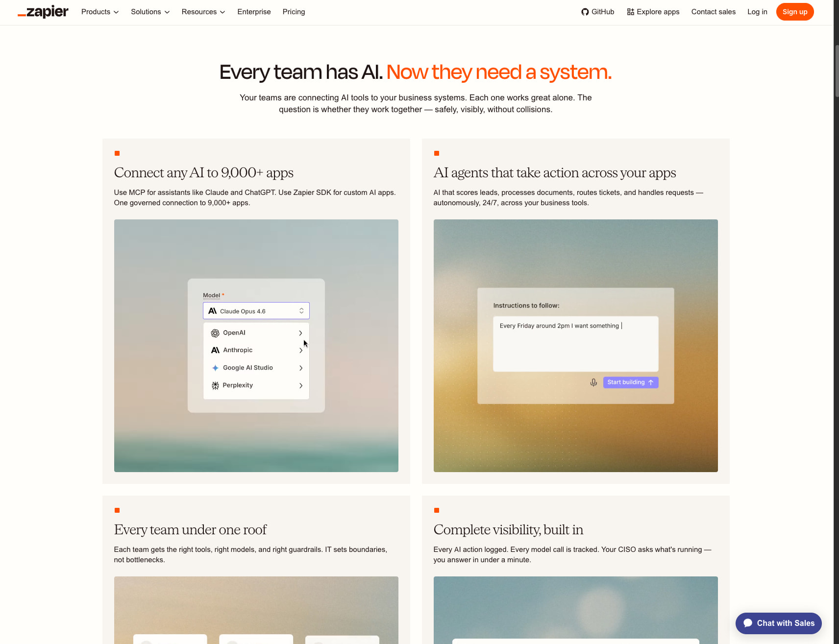Toggle the model dropdown up-down arrows
The image size is (839, 644).
point(301,311)
